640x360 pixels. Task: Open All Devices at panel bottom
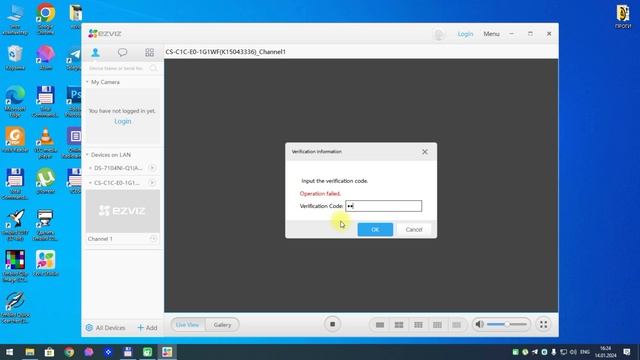pyautogui.click(x=105, y=328)
